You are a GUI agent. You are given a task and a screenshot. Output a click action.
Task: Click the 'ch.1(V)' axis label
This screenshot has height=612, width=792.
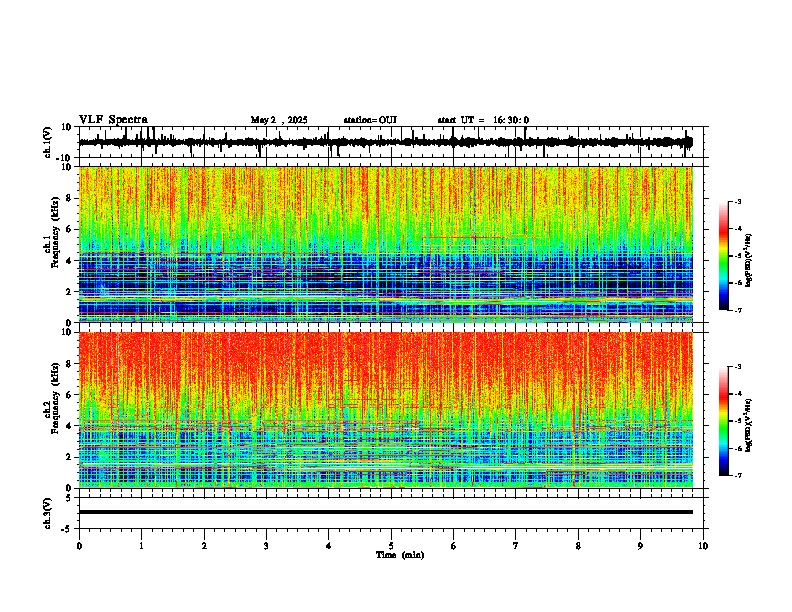coord(48,142)
